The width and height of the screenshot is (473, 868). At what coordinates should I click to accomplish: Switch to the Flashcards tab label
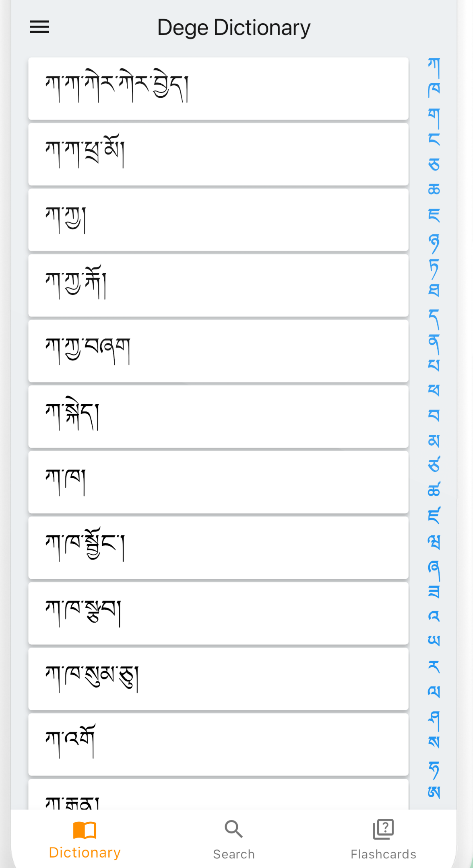pos(383,854)
